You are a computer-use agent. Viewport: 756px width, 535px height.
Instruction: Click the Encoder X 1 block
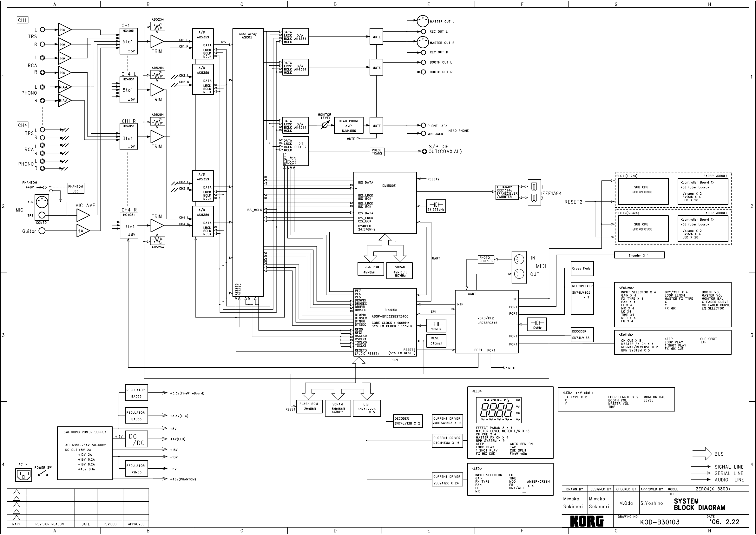tap(640, 255)
